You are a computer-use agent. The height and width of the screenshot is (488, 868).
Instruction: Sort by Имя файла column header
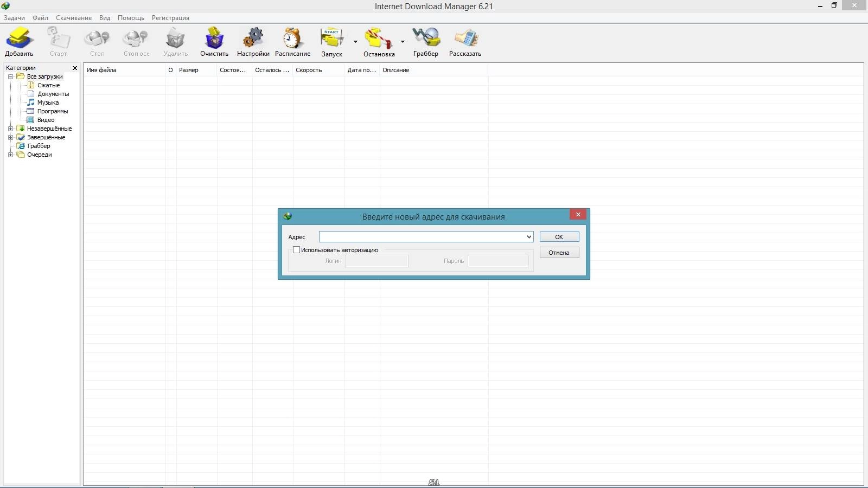click(x=124, y=70)
